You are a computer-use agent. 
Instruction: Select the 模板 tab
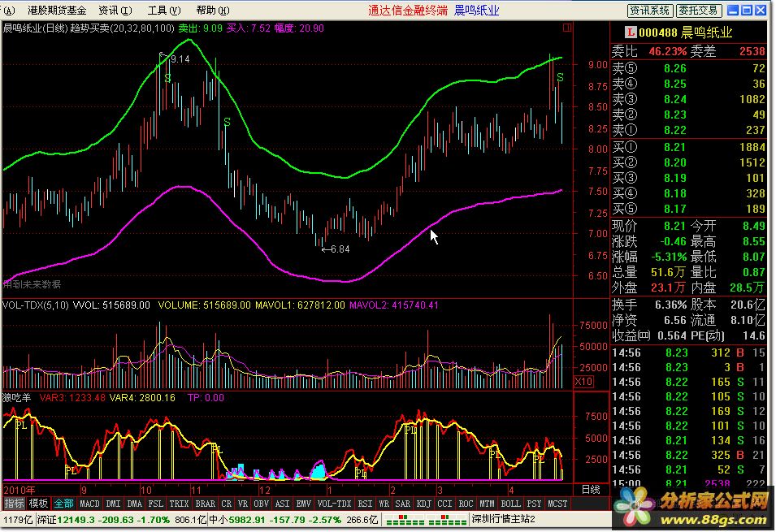pos(38,504)
